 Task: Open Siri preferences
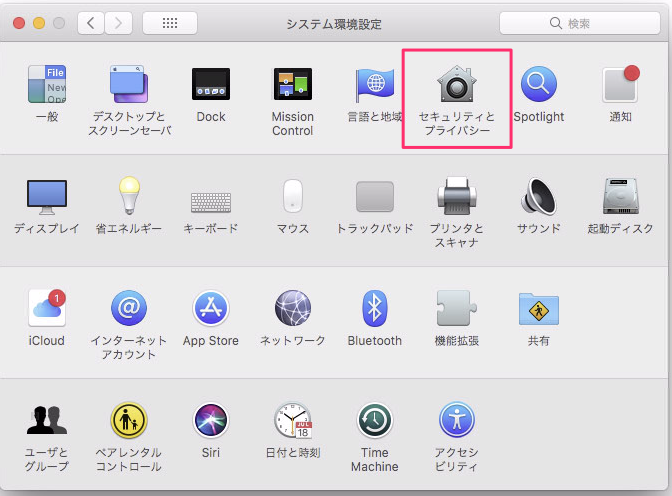coord(211,421)
